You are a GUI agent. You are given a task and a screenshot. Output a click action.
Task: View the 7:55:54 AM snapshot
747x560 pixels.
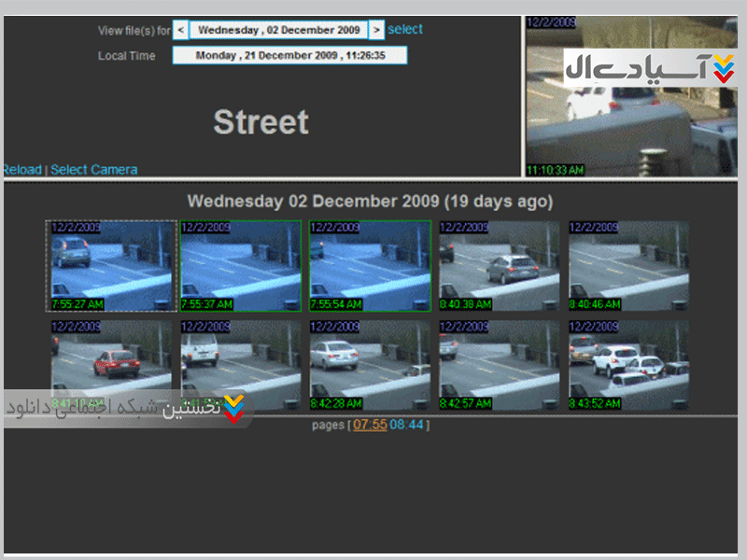click(x=370, y=266)
